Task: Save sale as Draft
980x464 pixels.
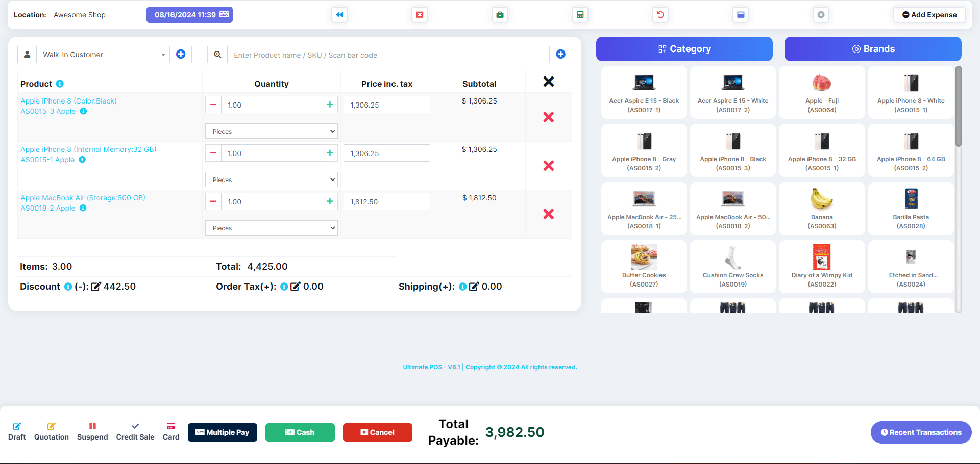Action: point(17,431)
